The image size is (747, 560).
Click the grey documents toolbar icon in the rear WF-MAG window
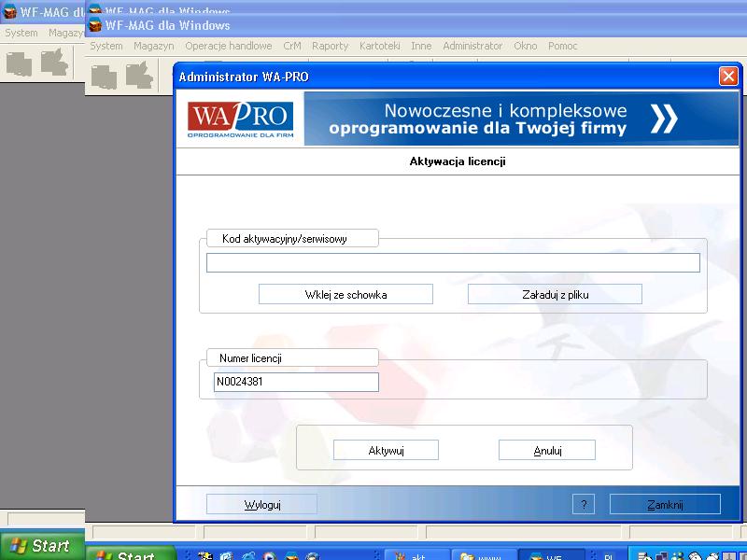[x=19, y=63]
